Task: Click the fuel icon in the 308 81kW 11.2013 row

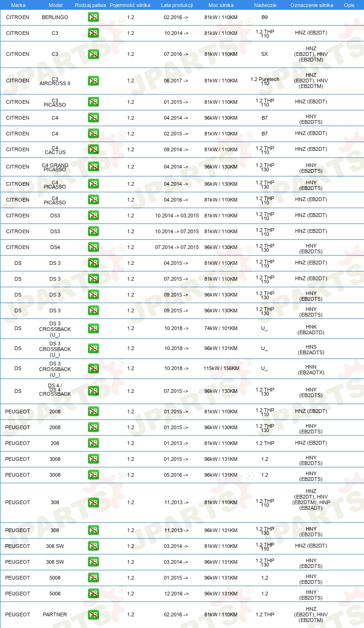Action: [93, 503]
